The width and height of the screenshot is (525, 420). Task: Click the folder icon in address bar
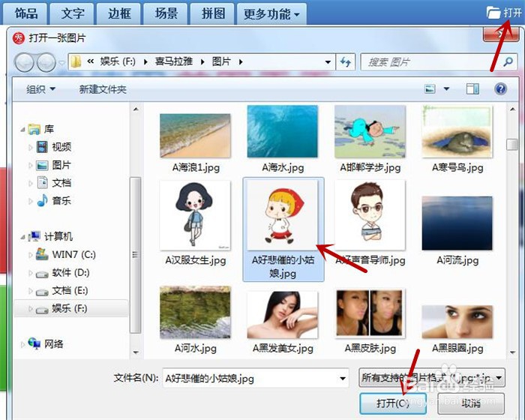pos(76,61)
